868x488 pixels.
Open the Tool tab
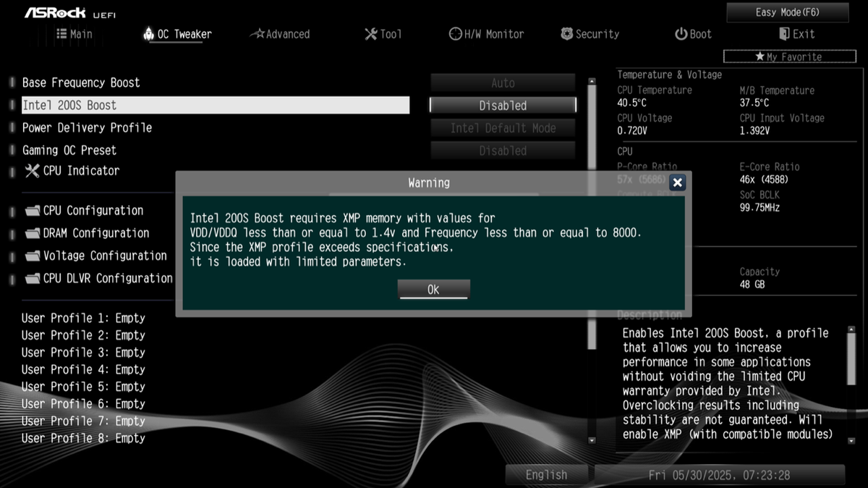383,34
